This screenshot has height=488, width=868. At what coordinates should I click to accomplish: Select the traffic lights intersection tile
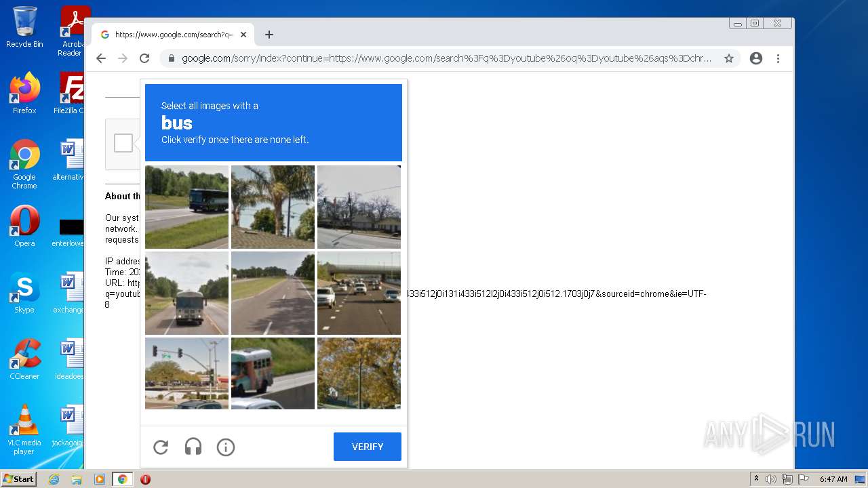point(186,373)
